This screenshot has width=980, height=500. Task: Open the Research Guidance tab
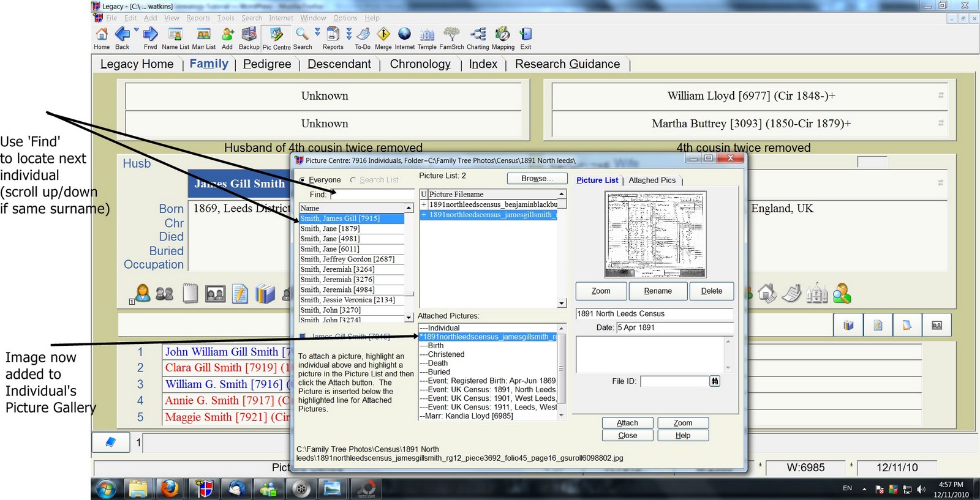[x=567, y=64]
